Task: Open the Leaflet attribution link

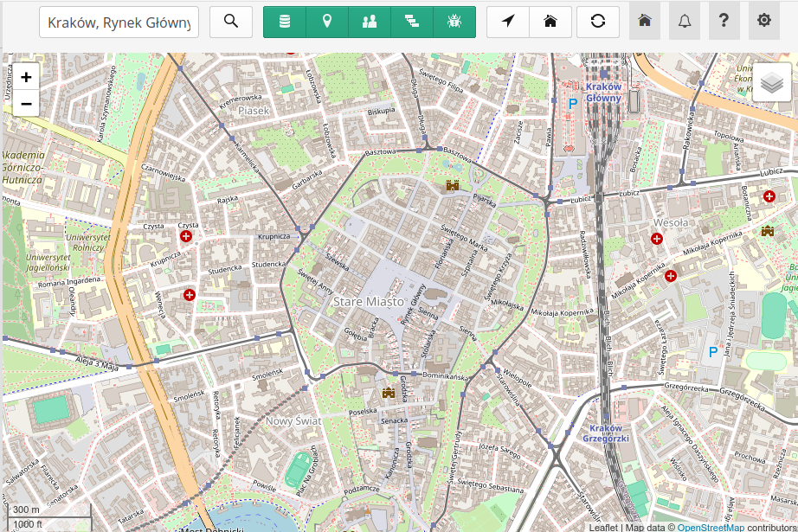Action: click(x=602, y=527)
